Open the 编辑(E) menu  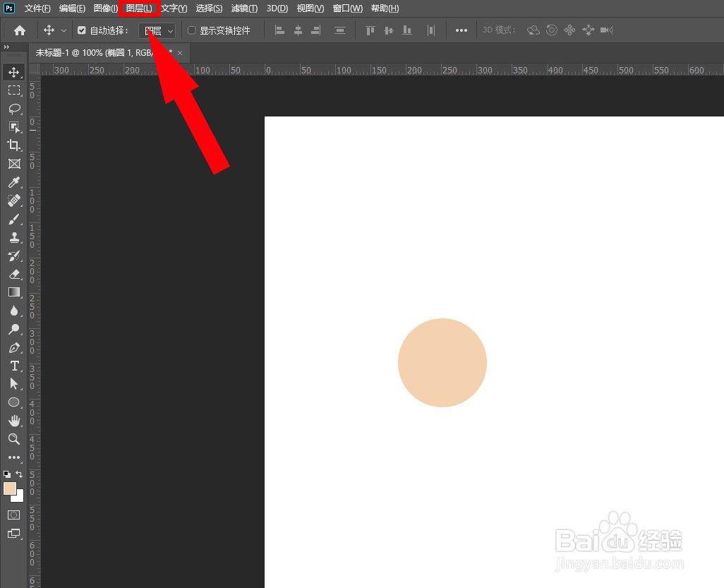(72, 8)
